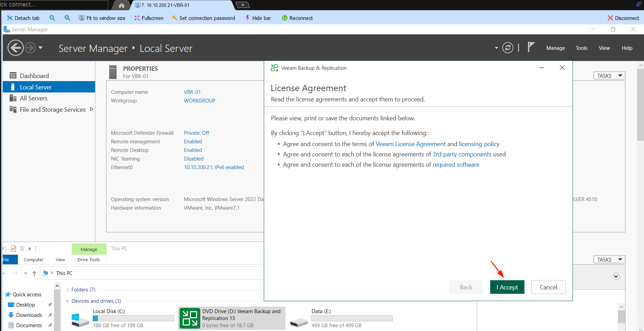Open the Tools menu
Screen dimensions: 644x331
pyautogui.click(x=581, y=48)
